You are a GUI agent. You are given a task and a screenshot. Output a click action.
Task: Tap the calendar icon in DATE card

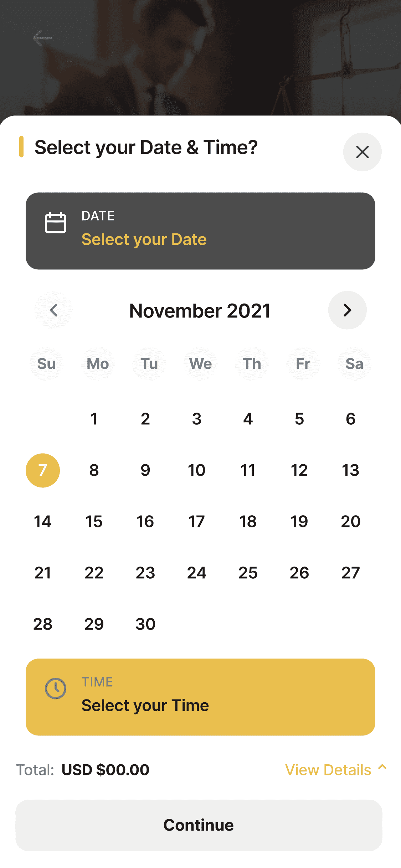(x=56, y=222)
